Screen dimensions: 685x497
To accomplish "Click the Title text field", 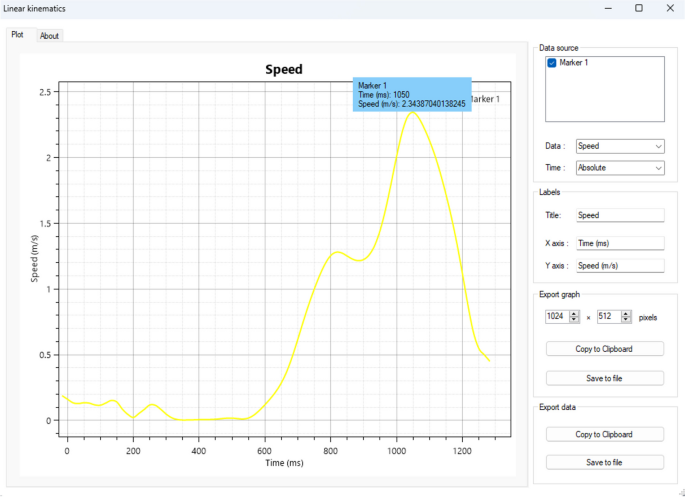I will (620, 215).
